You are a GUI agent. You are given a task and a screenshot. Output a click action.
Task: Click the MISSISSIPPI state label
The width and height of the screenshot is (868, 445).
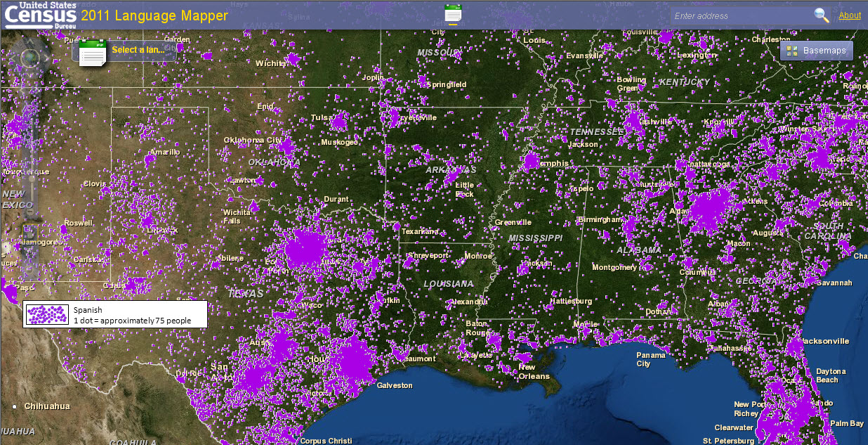coord(535,238)
